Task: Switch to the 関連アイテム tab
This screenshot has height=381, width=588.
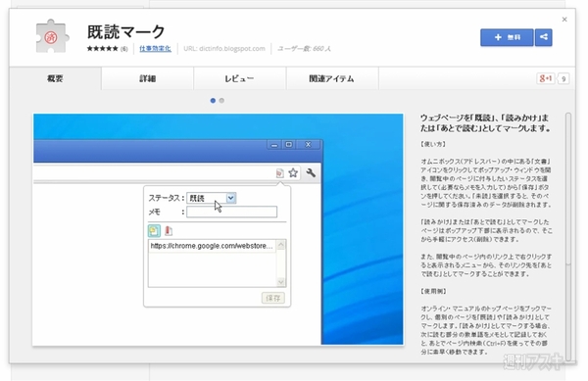Action: point(331,78)
